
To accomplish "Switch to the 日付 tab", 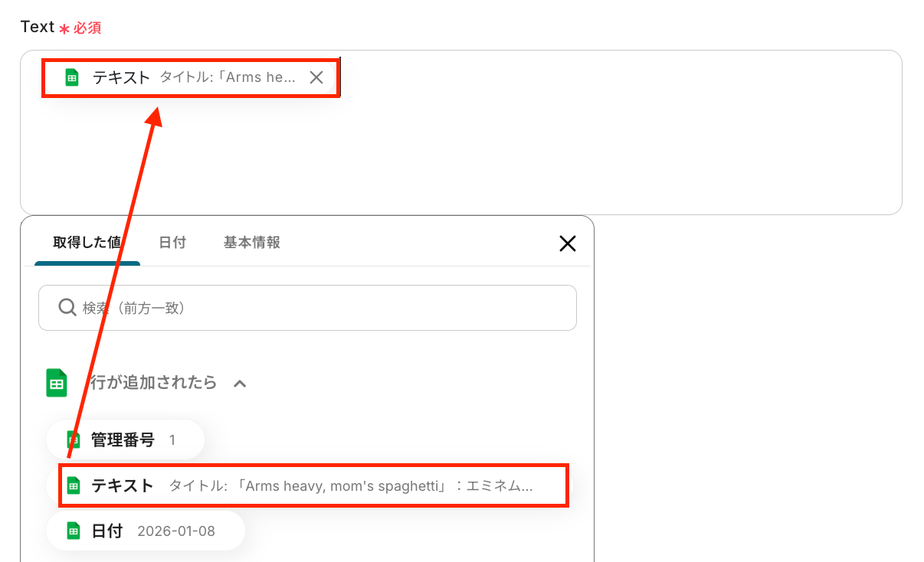I will [172, 243].
